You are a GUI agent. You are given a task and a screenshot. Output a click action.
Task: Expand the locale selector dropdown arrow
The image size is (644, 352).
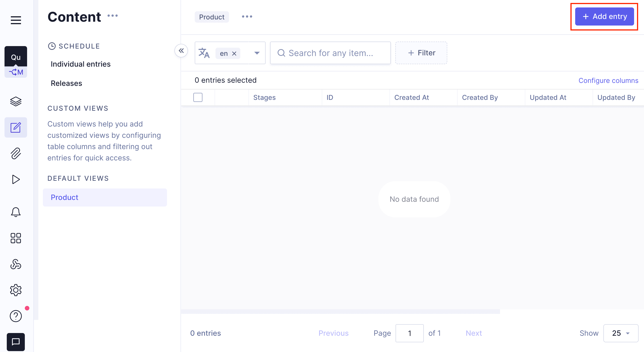[257, 53]
